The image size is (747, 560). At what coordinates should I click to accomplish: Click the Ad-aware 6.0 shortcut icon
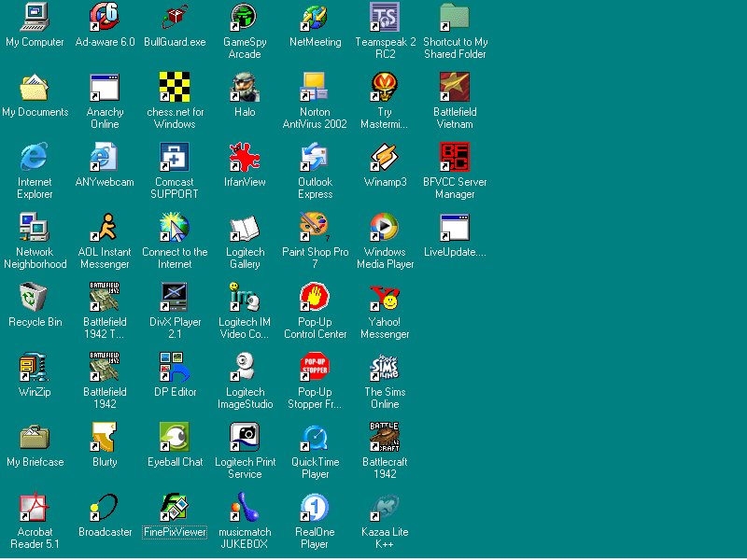pyautogui.click(x=105, y=17)
